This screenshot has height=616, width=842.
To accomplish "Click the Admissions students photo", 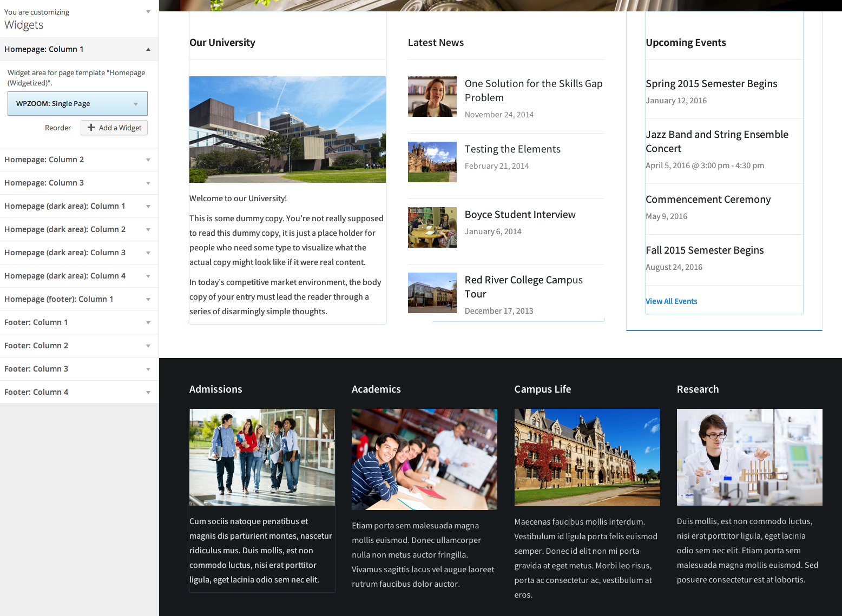I will click(262, 457).
